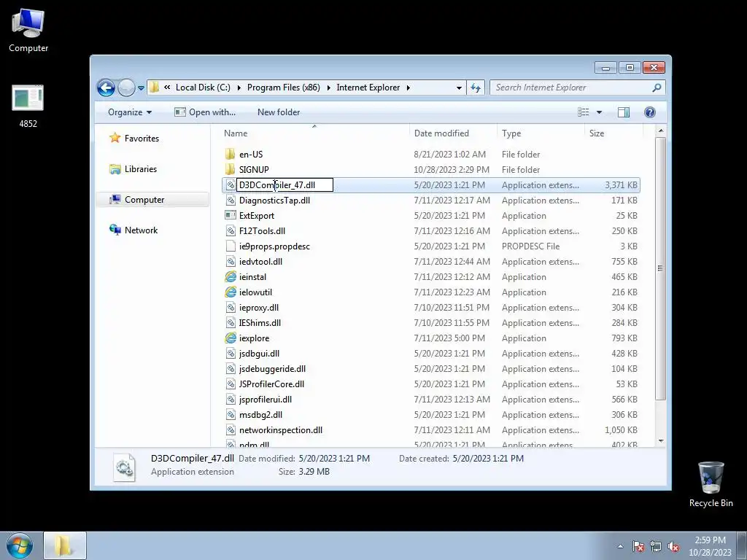Click the Explorer folder taskbar button
The width and height of the screenshot is (747, 560).
tap(65, 545)
